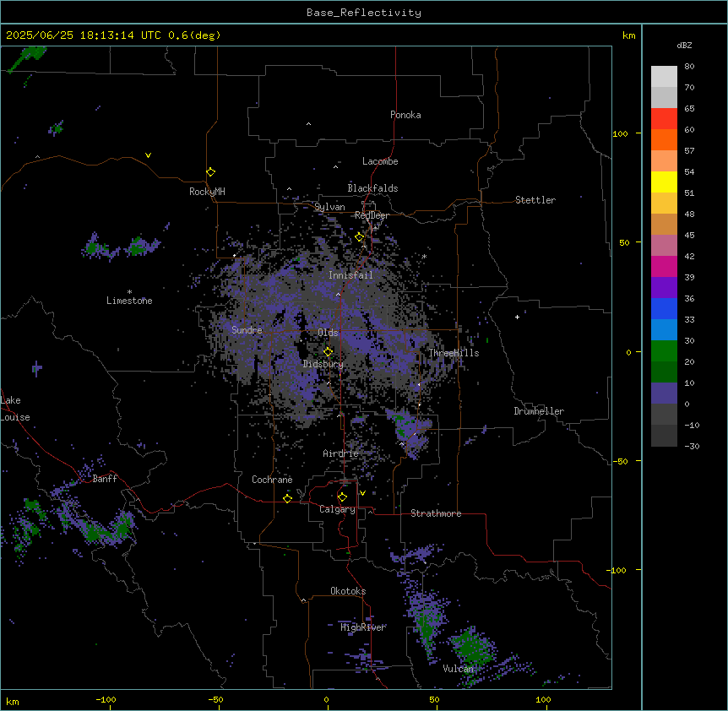Click the -100 tick on bottom axis
728x711 pixels.
[106, 699]
